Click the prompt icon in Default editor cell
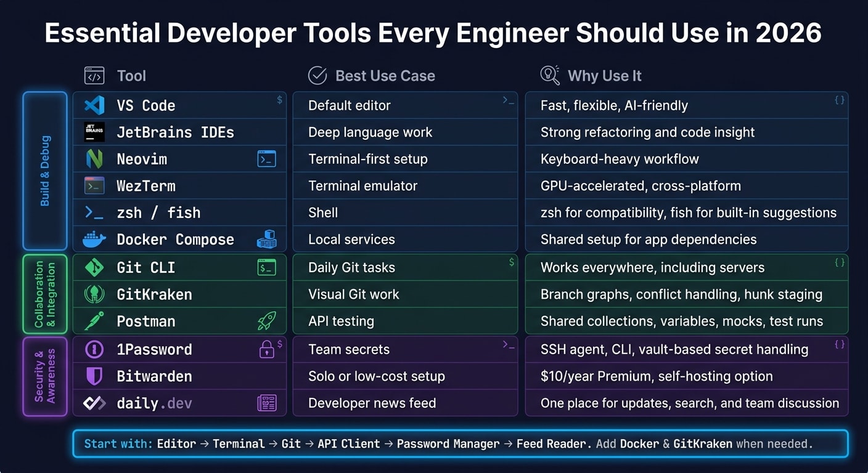Screen dimensions: 868x473 click(508, 100)
